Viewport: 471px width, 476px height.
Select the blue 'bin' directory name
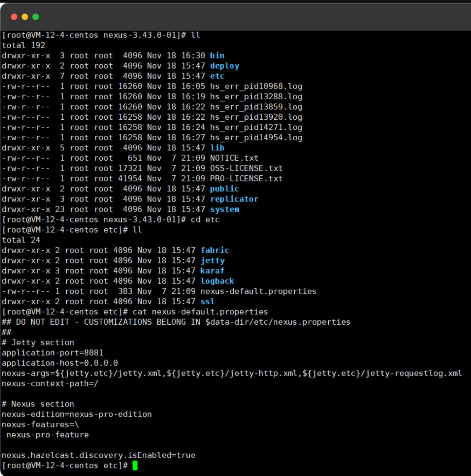[x=217, y=56]
